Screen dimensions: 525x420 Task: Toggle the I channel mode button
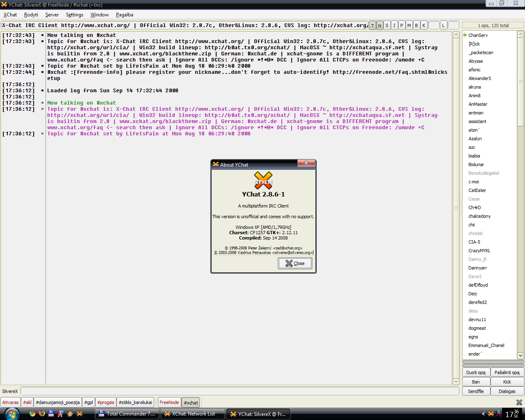(394, 25)
